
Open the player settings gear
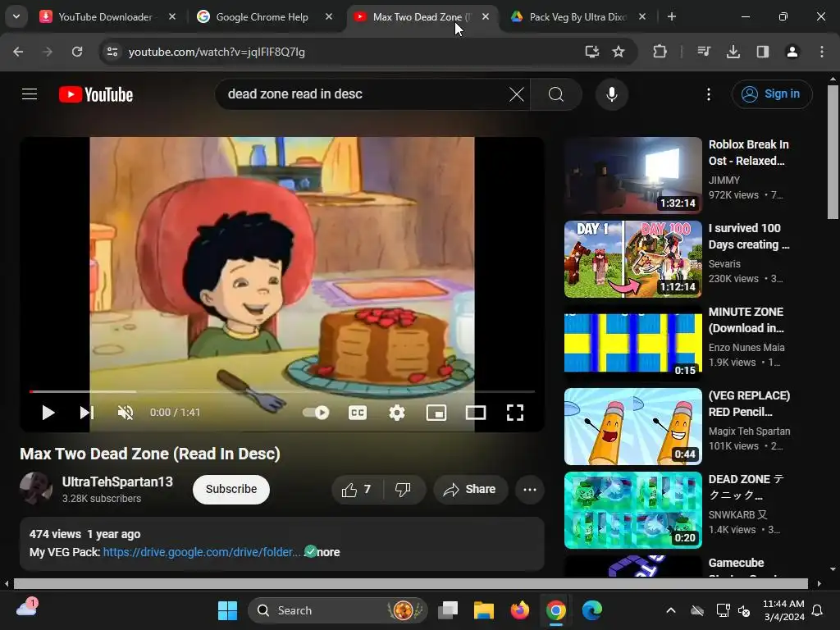pyautogui.click(x=397, y=413)
